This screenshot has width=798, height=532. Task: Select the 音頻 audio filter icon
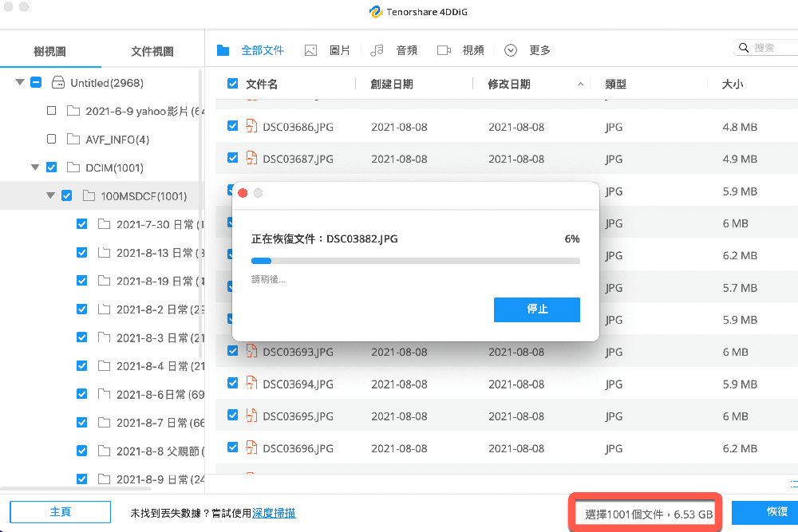point(375,49)
